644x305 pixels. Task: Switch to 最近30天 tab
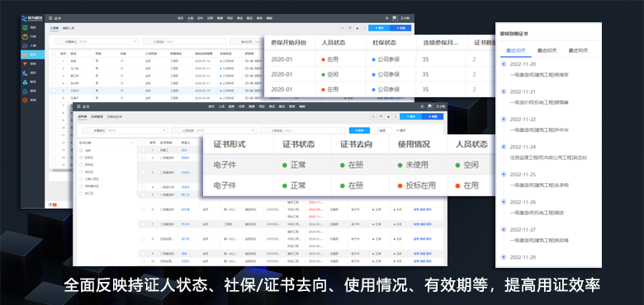[516, 50]
